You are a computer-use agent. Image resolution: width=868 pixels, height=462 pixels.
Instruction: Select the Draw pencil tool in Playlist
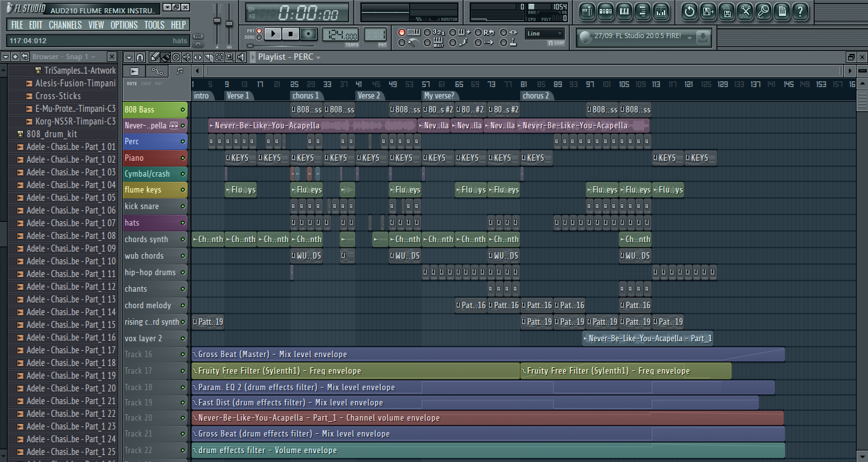[155, 57]
